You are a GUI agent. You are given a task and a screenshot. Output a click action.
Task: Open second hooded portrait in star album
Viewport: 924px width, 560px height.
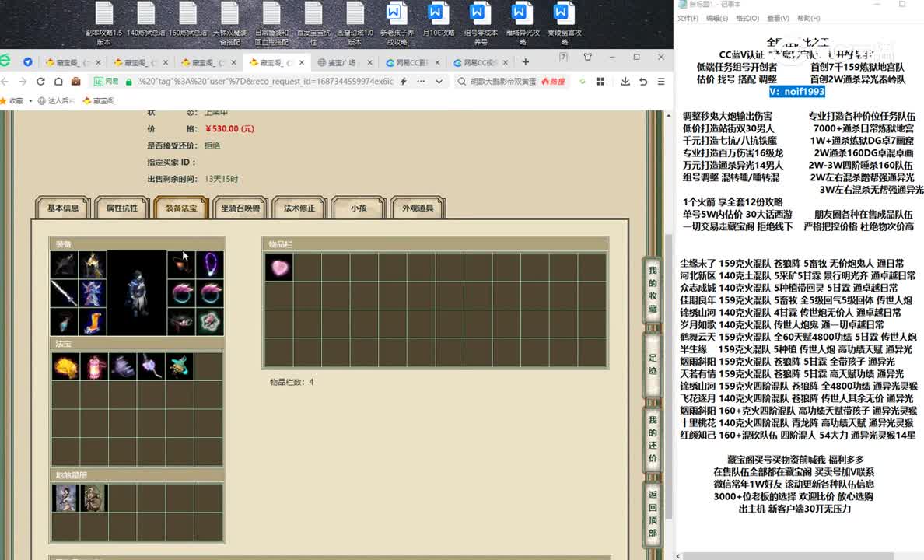click(93, 498)
